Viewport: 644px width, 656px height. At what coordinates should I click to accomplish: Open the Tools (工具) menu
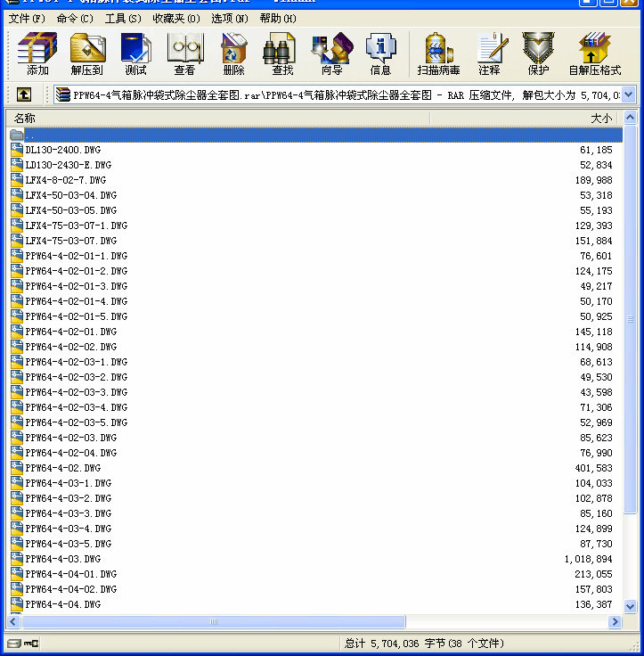(x=123, y=18)
